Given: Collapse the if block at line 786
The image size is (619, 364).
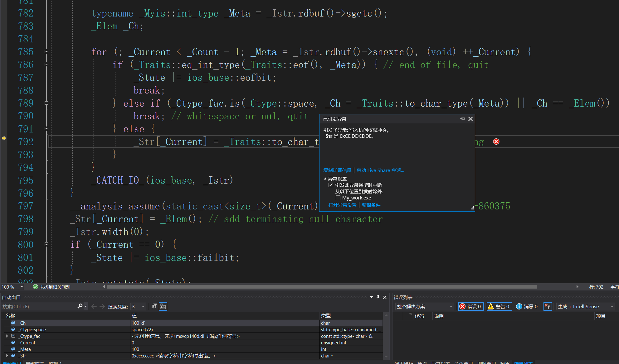Looking at the screenshot, I should click(46, 65).
